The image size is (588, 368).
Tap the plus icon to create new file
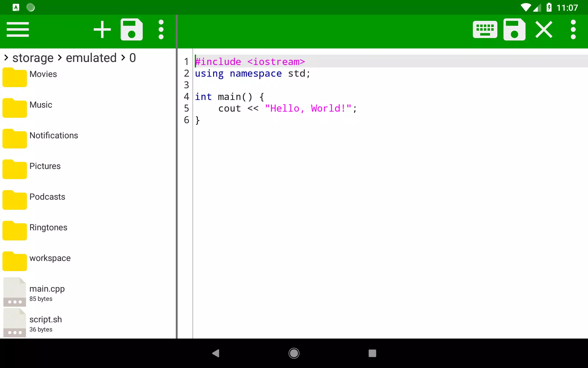[x=102, y=29]
